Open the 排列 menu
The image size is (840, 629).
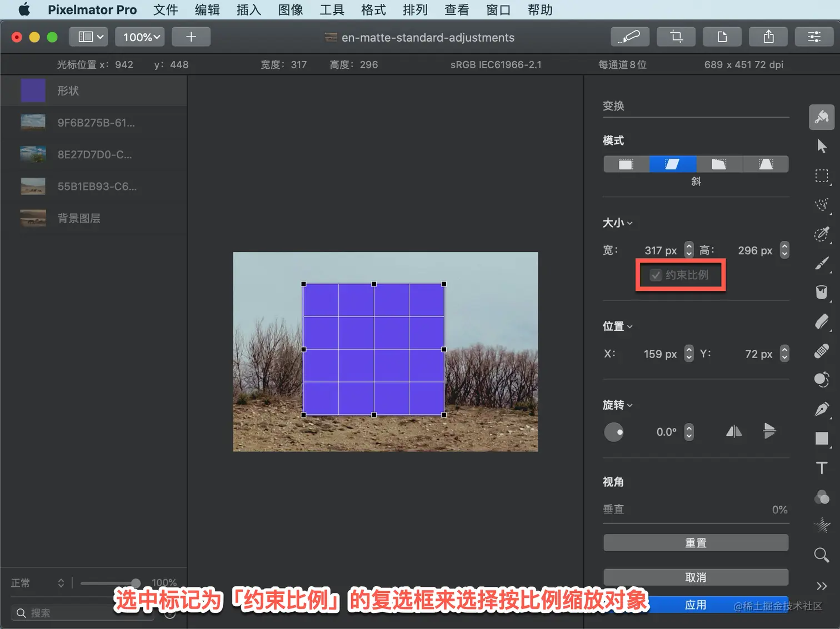(415, 10)
